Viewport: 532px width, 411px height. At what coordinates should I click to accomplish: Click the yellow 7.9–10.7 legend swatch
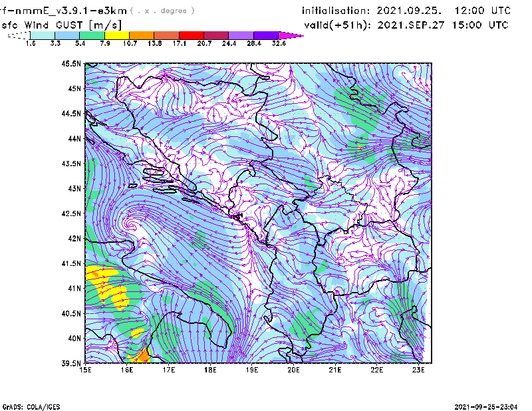pos(117,35)
